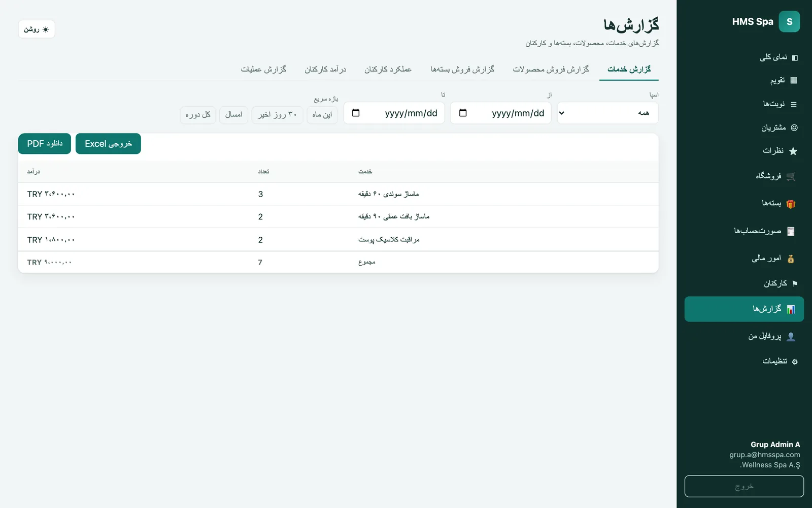Select the 'این ماه' quick range chip
This screenshot has width=812, height=508.
point(322,115)
